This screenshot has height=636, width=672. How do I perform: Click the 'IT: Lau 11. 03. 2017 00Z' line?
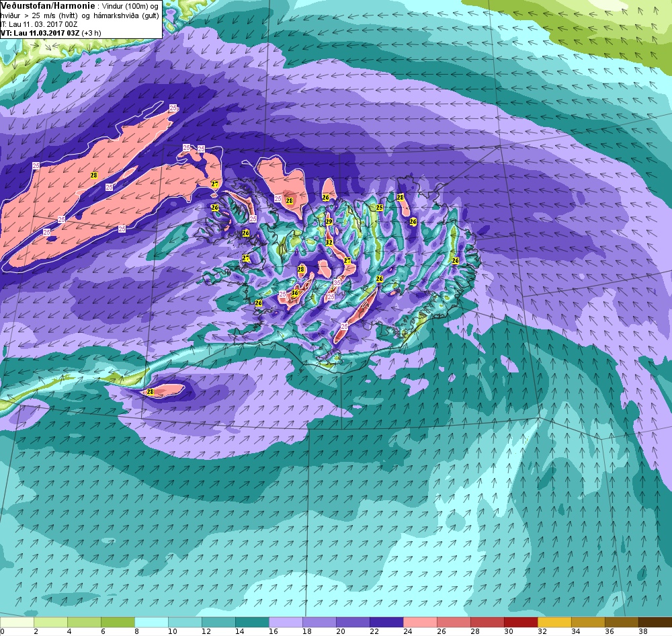[39, 24]
